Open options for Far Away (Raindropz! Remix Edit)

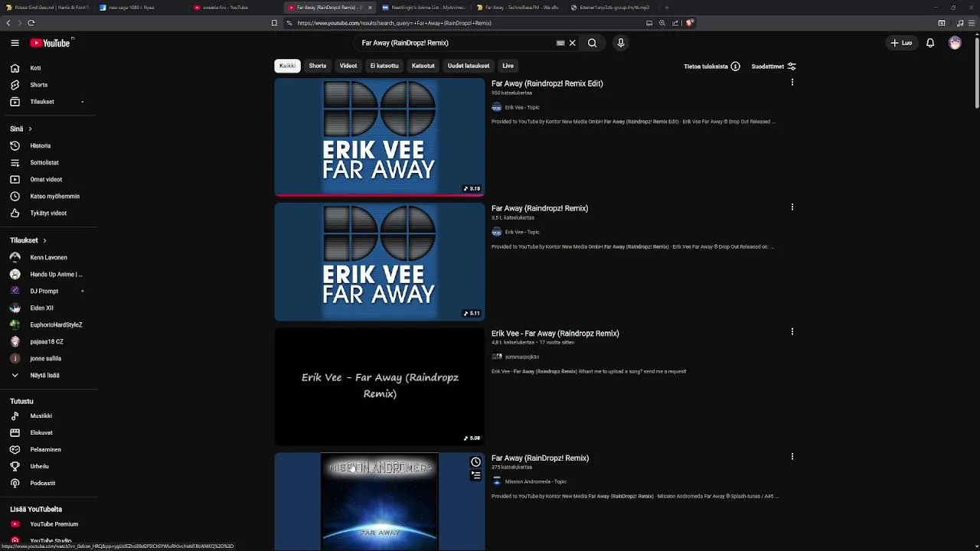point(792,82)
